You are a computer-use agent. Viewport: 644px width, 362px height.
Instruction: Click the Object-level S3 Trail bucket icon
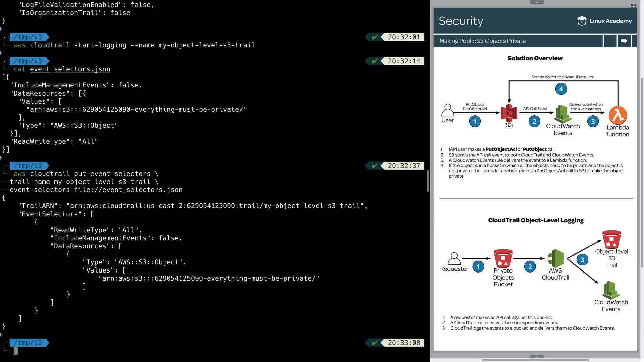pos(611,239)
